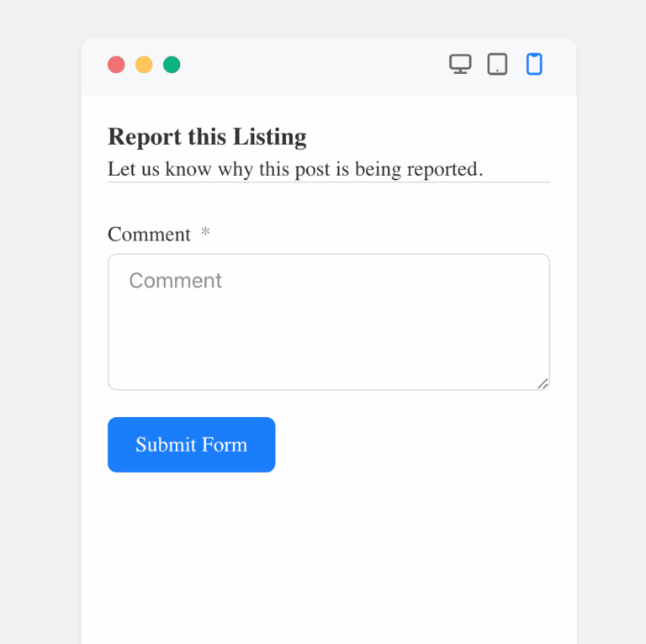Viewport: 646px width, 644px height.
Task: Click the "Let us know why" subtitle text
Action: (x=295, y=169)
